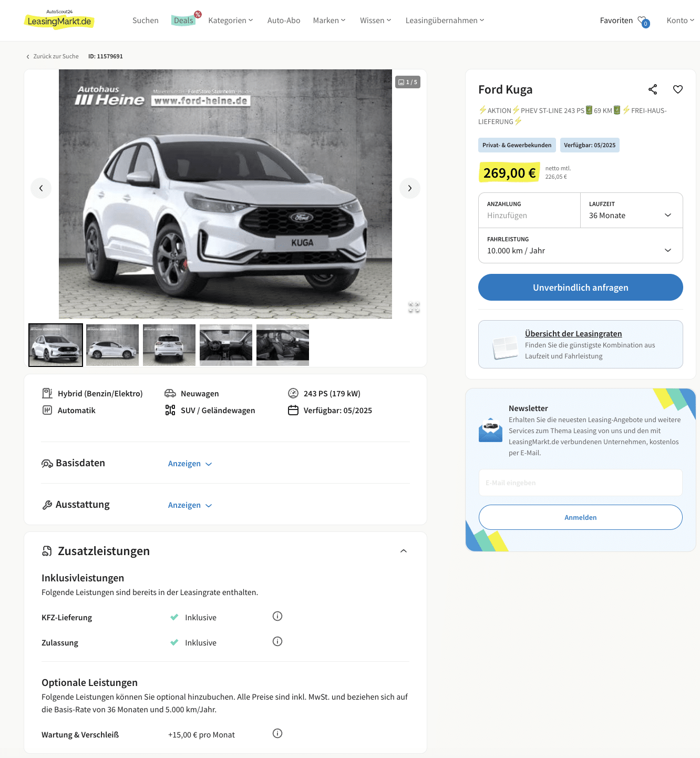Click the Privat- & Gewerbekunden tag
The height and width of the screenshot is (758, 700).
click(x=517, y=145)
